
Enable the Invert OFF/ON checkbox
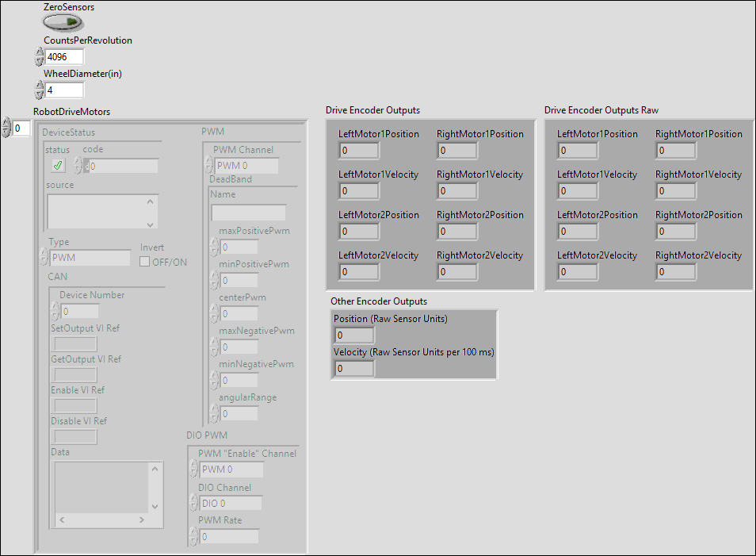pyautogui.click(x=146, y=263)
